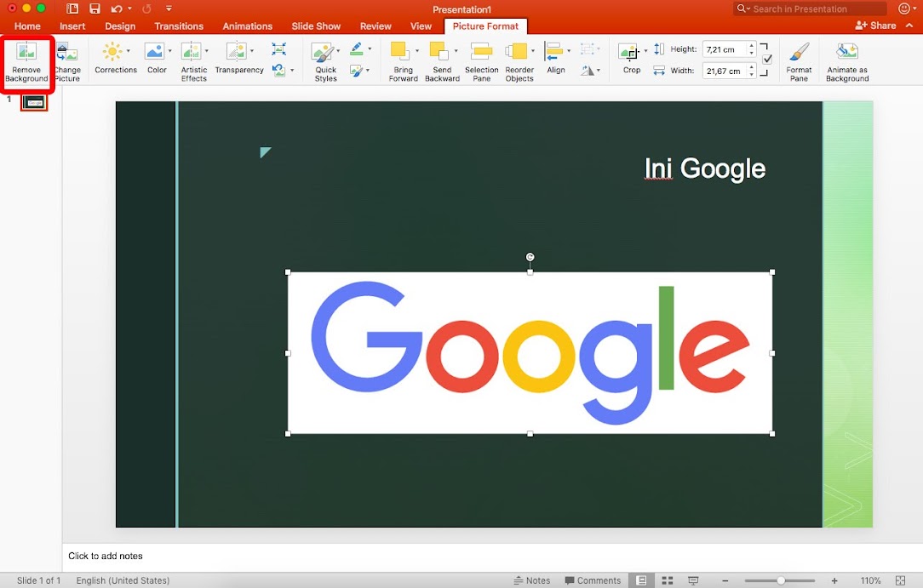
Task: Toggle the Comments pane in status bar
Action: [x=593, y=580]
